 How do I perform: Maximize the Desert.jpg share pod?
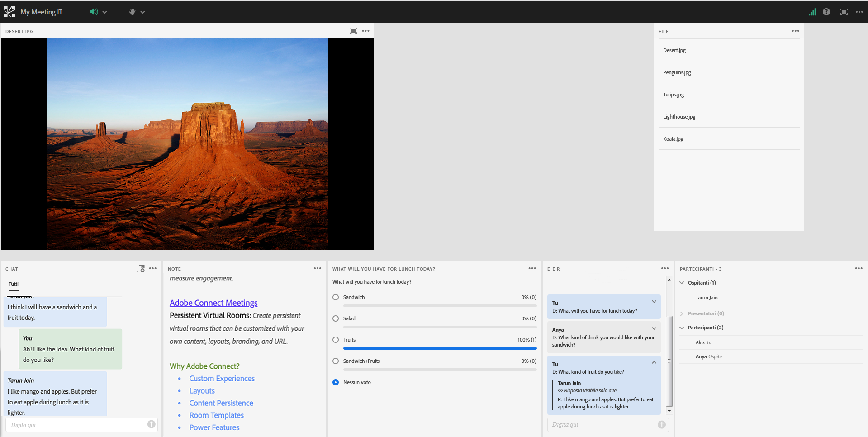coord(353,31)
